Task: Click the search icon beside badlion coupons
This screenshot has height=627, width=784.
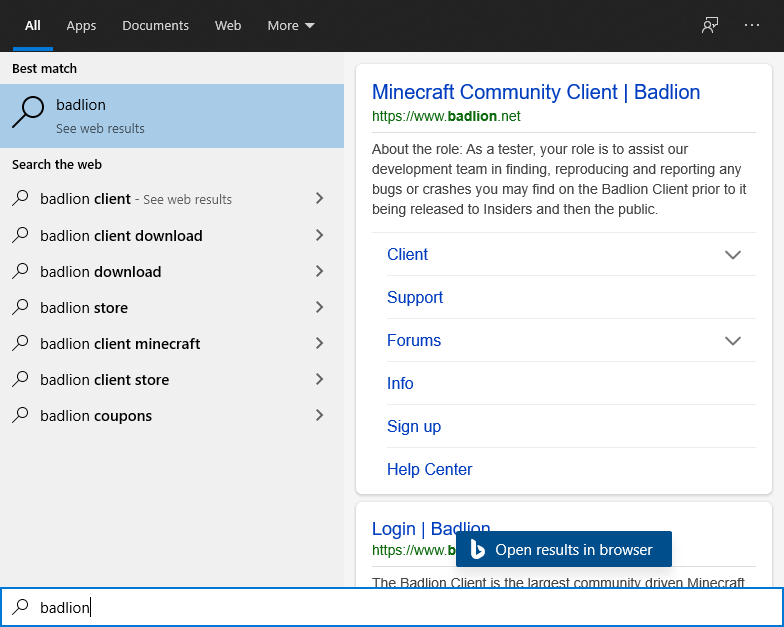Action: 20,414
